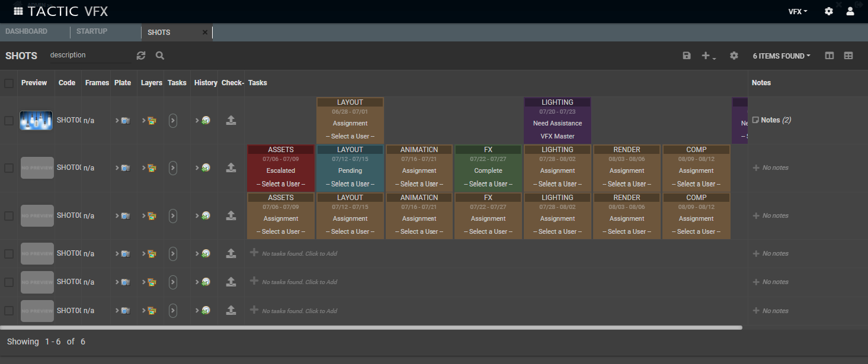Click No tasks found. Click to Add, last row
Screen dimensions: 868x364
(x=300, y=311)
